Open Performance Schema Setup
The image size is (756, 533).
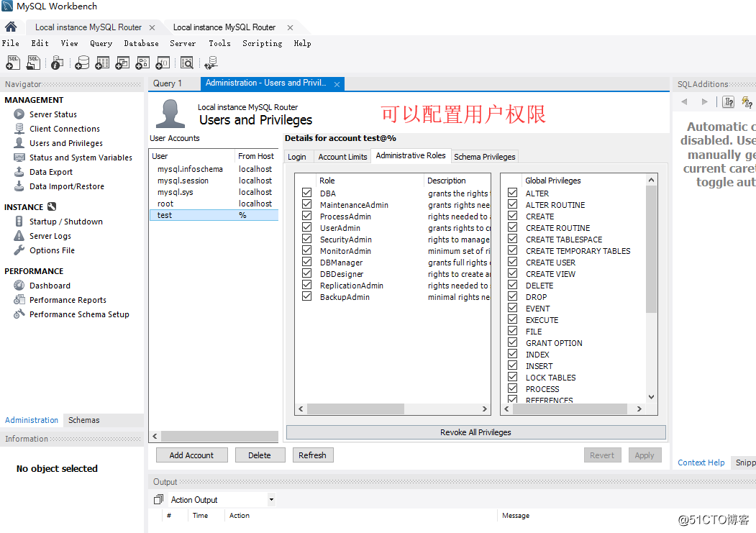(x=79, y=314)
